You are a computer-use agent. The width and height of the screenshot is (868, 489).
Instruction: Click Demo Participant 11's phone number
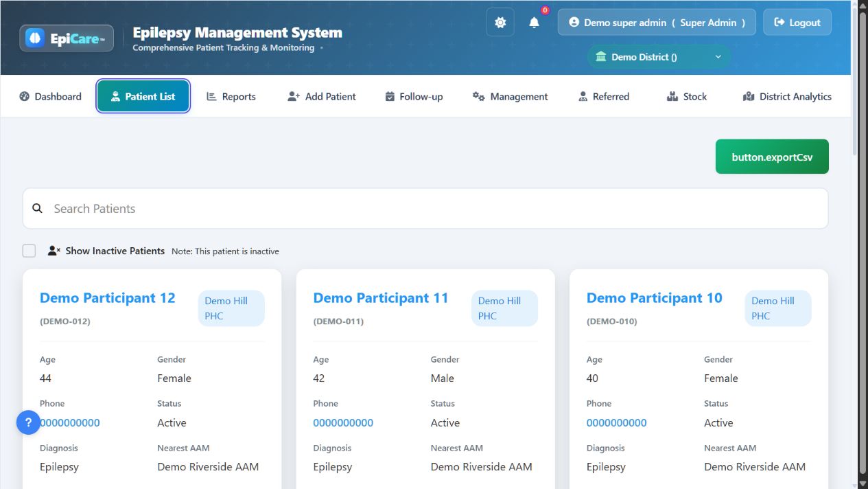pyautogui.click(x=343, y=423)
